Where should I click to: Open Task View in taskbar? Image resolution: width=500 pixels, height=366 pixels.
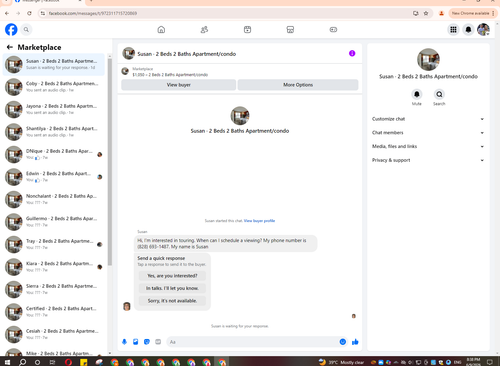point(52,362)
